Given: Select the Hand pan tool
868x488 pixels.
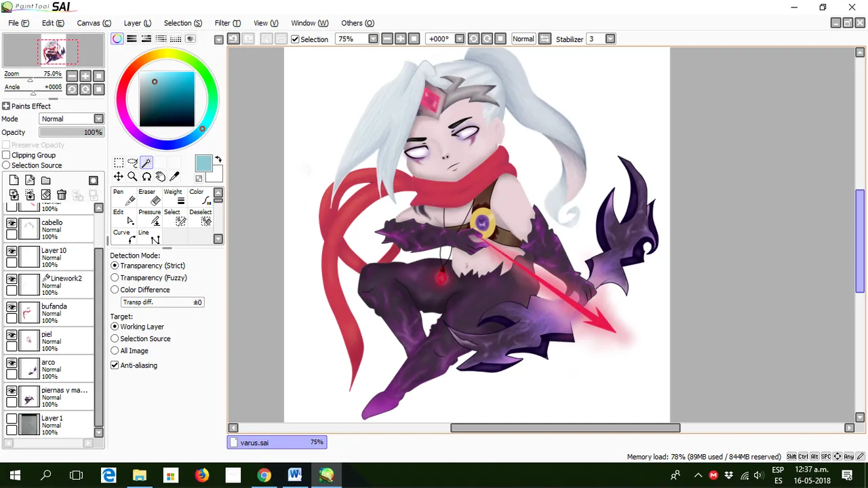Looking at the screenshot, I should [x=160, y=177].
